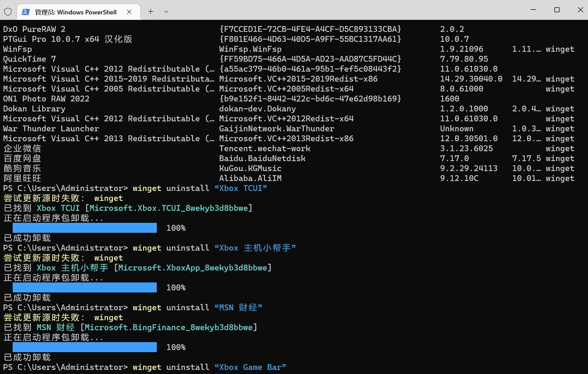The width and height of the screenshot is (588, 374).
Task: Click the shield icon in title bar
Action: pyautogui.click(x=8, y=12)
